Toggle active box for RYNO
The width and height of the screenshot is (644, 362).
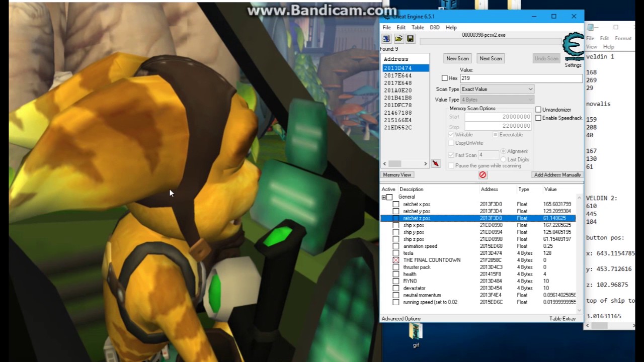[x=396, y=281]
